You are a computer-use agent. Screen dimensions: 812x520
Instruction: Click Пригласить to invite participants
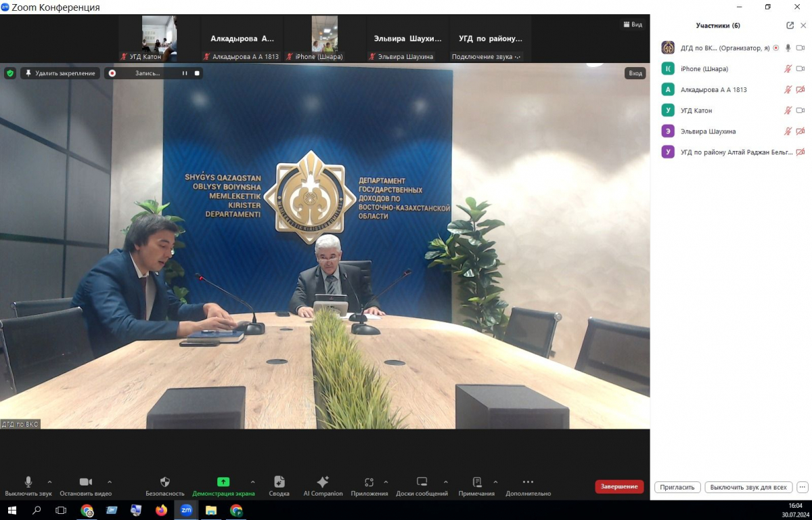[677, 487]
